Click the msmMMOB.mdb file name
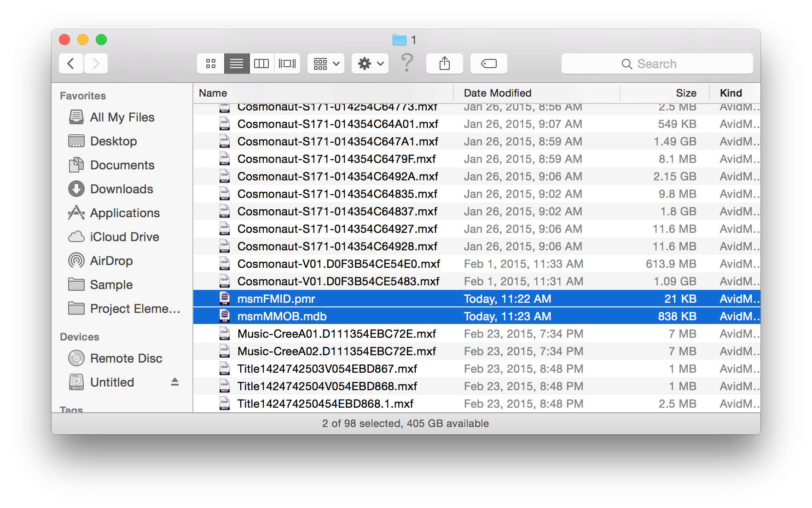This screenshot has height=508, width=812. 282,316
